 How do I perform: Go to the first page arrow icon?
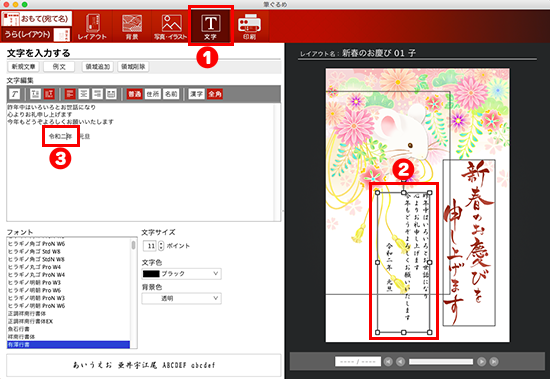388,361
